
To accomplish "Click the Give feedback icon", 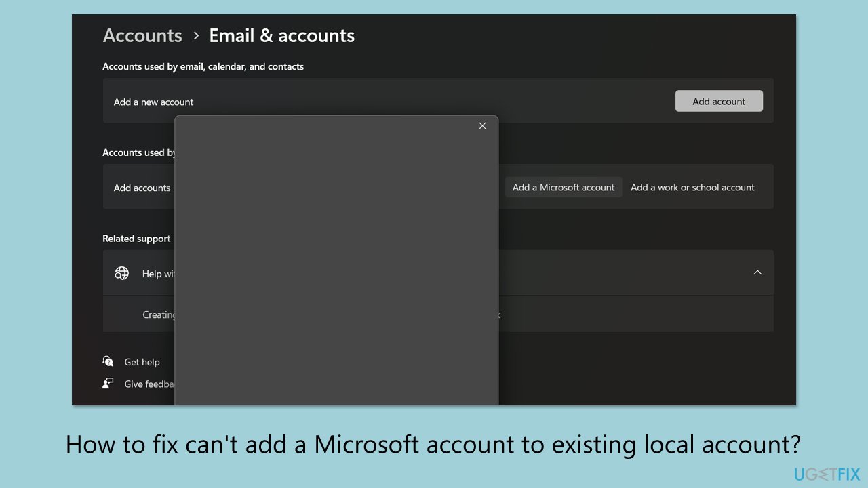I will pos(108,383).
